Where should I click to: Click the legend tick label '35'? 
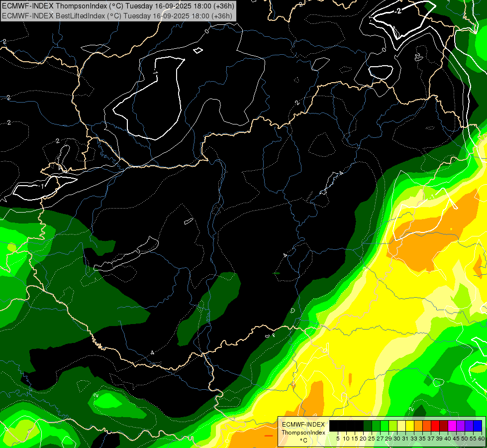tap(422, 439)
